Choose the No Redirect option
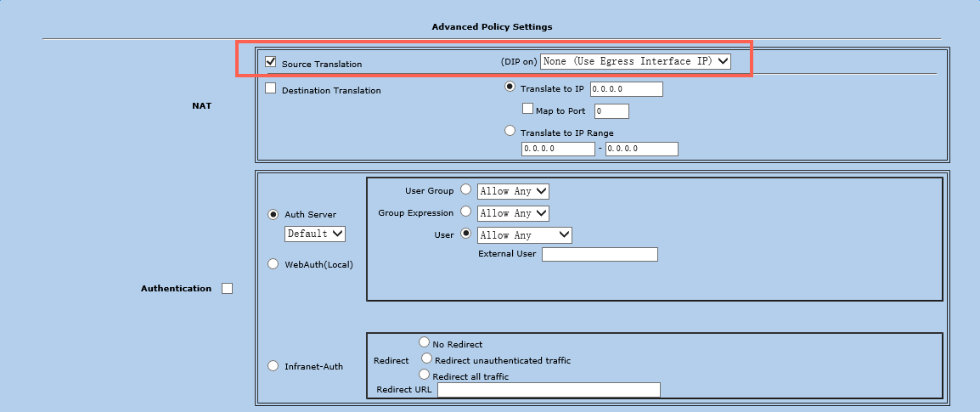The image size is (980, 412). click(x=425, y=342)
